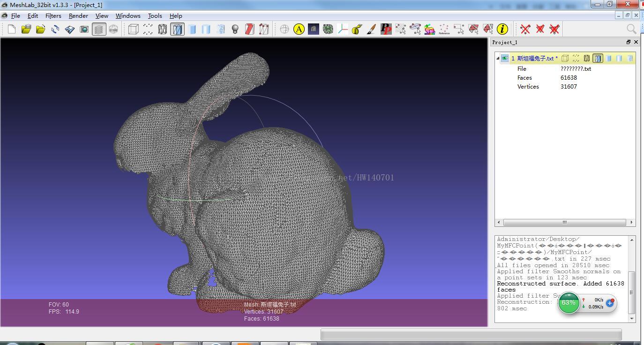Import mesh using the folder arrow icon
The width and height of the screenshot is (644, 345).
[41, 29]
